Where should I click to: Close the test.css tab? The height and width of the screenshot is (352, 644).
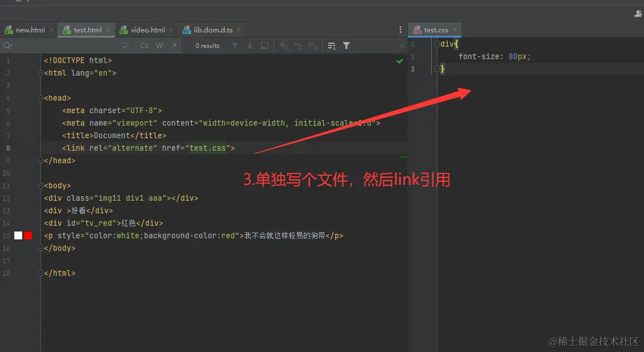[455, 30]
